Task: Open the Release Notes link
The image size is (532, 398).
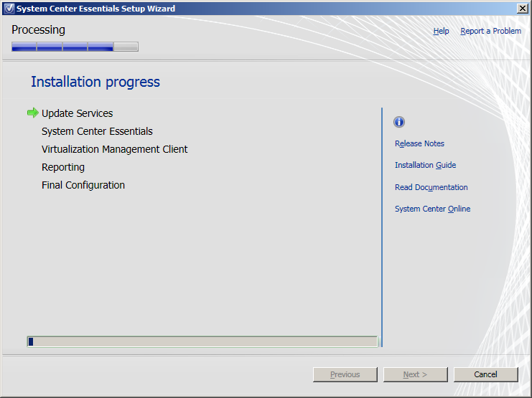Action: [x=419, y=143]
